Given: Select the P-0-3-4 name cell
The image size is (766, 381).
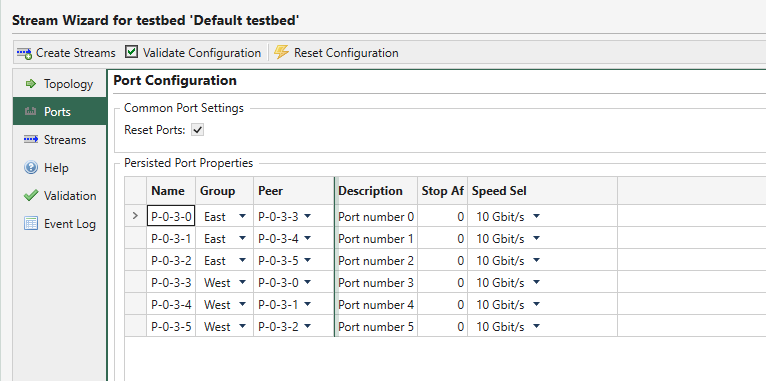Looking at the screenshot, I should pyautogui.click(x=171, y=304).
